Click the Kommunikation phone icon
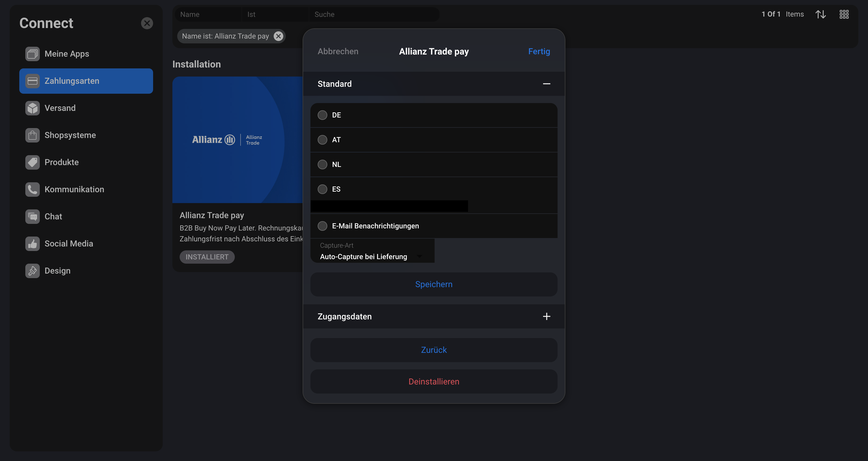 (x=32, y=190)
